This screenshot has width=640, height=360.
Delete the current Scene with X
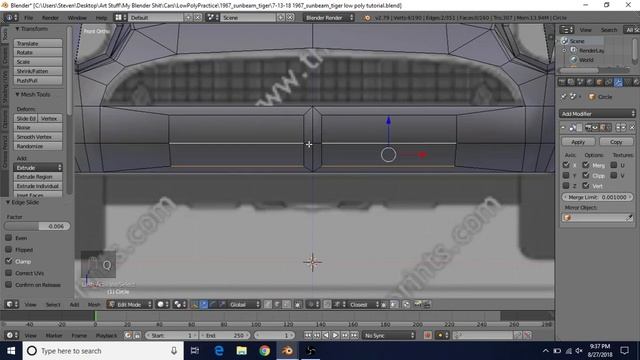290,18
